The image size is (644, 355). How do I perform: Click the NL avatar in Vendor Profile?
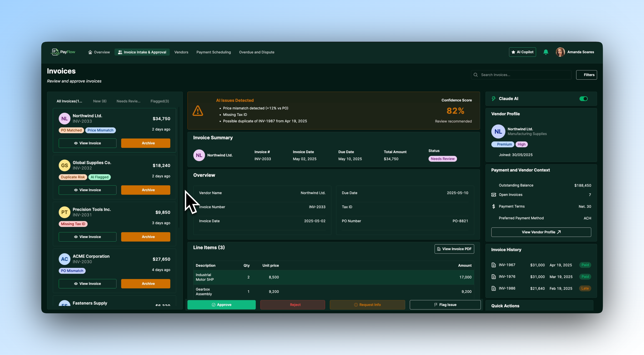point(498,131)
